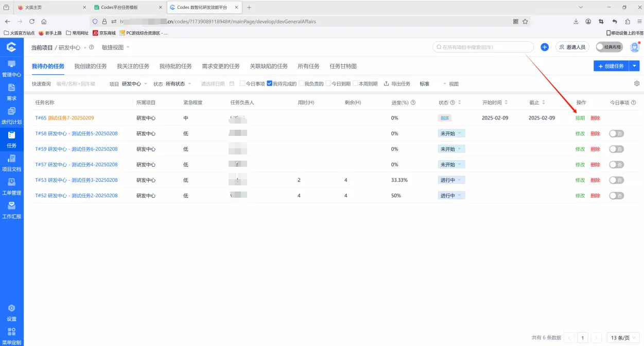Open the 13 条/页 page size dropdown
This screenshot has width=644, height=346.
[x=623, y=338]
